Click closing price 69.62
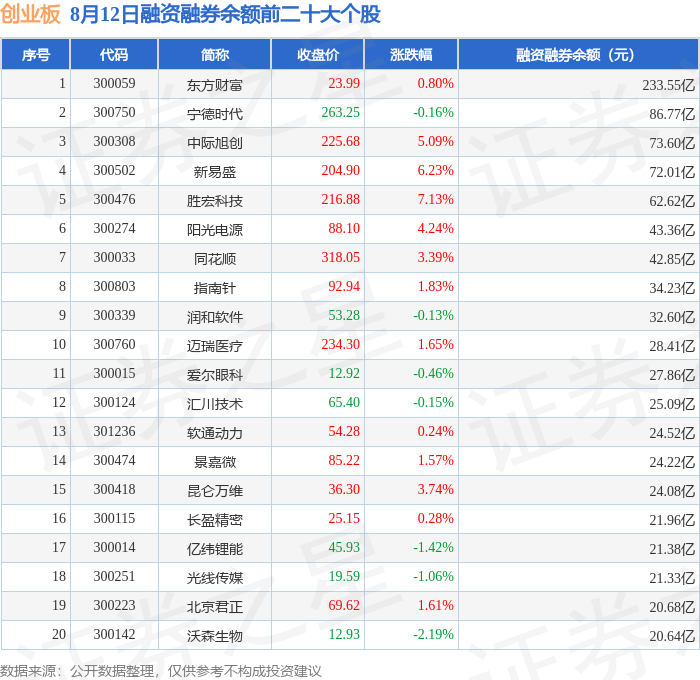 tap(344, 606)
